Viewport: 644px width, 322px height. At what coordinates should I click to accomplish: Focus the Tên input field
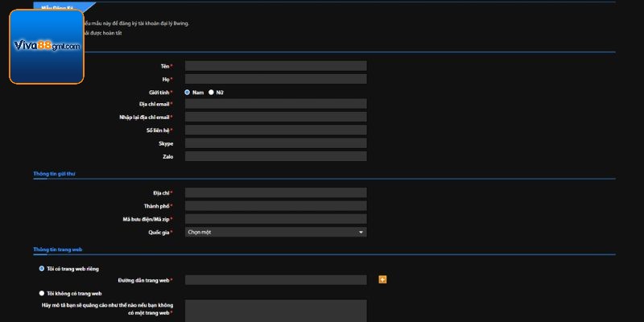tap(275, 66)
